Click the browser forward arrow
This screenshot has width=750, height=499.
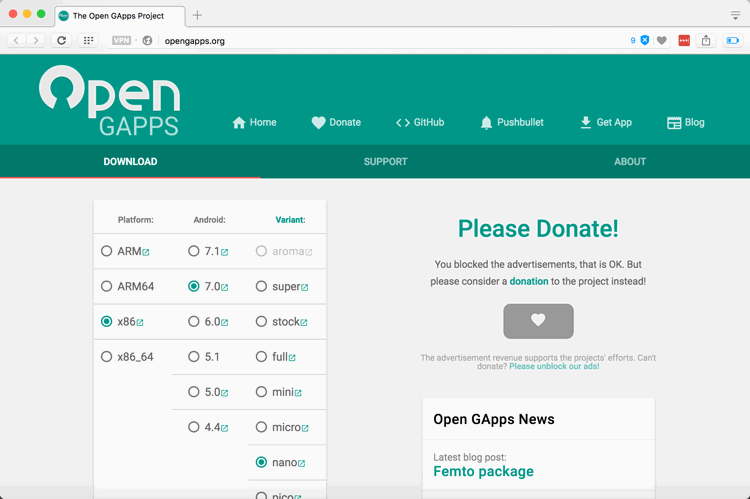[x=35, y=40]
